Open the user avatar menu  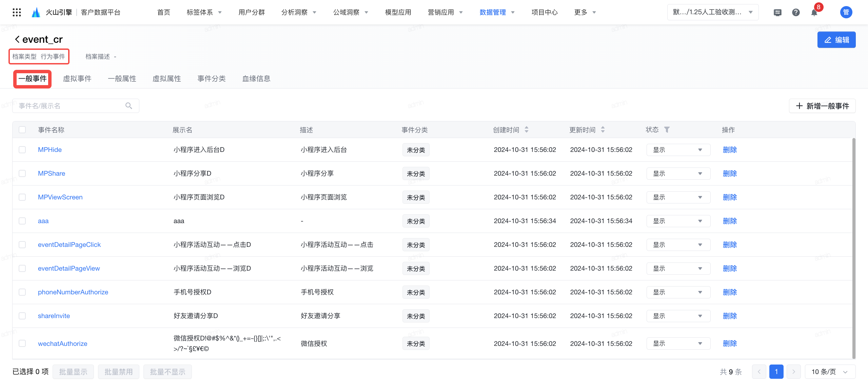point(846,13)
